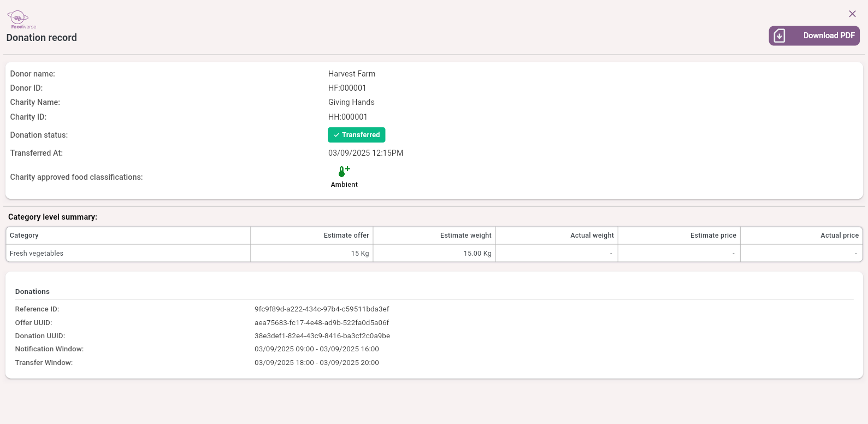Click the Fresh vegetables row
868x424 pixels.
pos(37,254)
